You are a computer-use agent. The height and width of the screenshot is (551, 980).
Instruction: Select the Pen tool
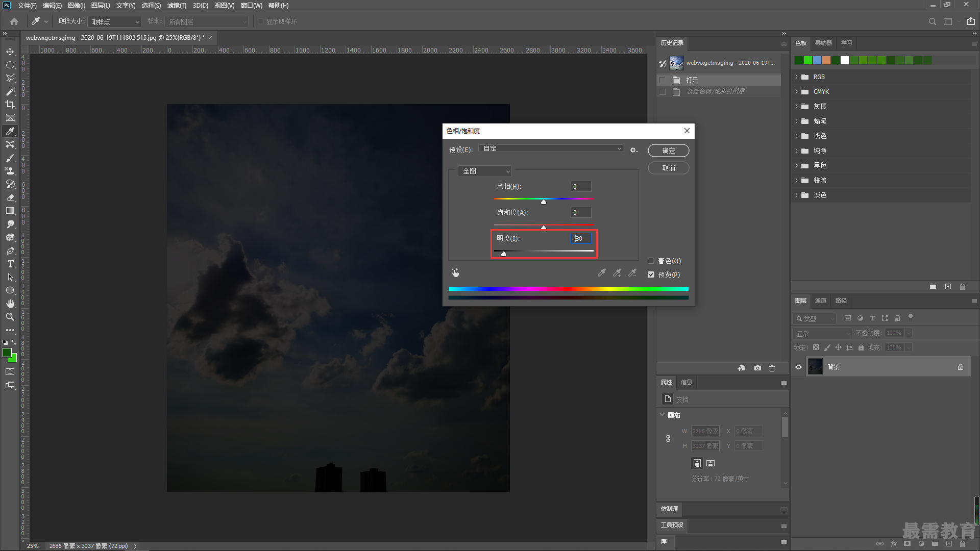pos(10,251)
